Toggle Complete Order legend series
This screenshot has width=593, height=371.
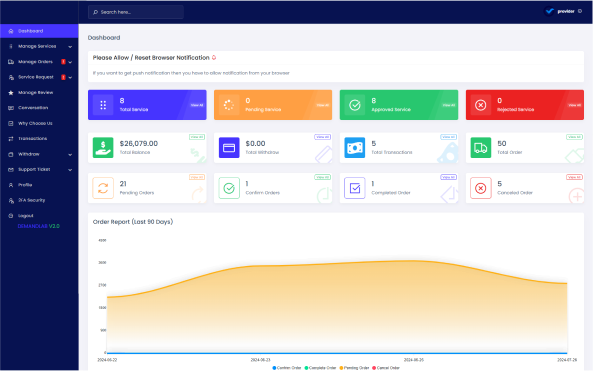pyautogui.click(x=320, y=368)
